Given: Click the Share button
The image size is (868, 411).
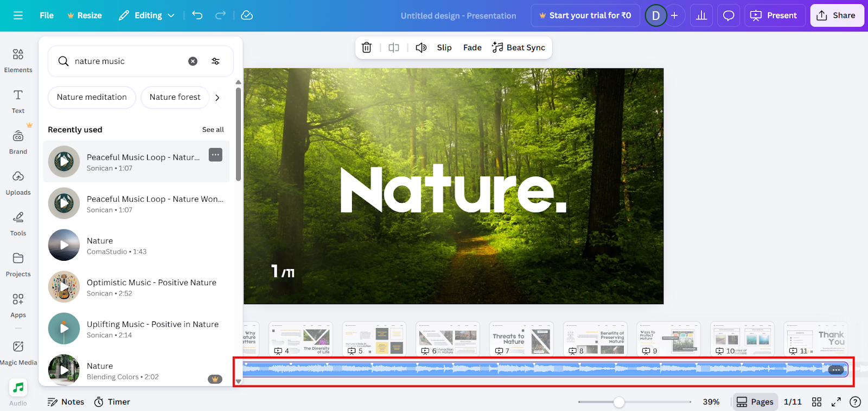Looking at the screenshot, I should coord(837,15).
